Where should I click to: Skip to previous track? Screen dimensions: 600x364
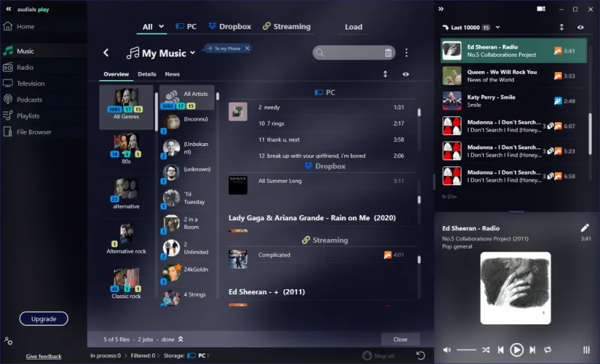500,350
